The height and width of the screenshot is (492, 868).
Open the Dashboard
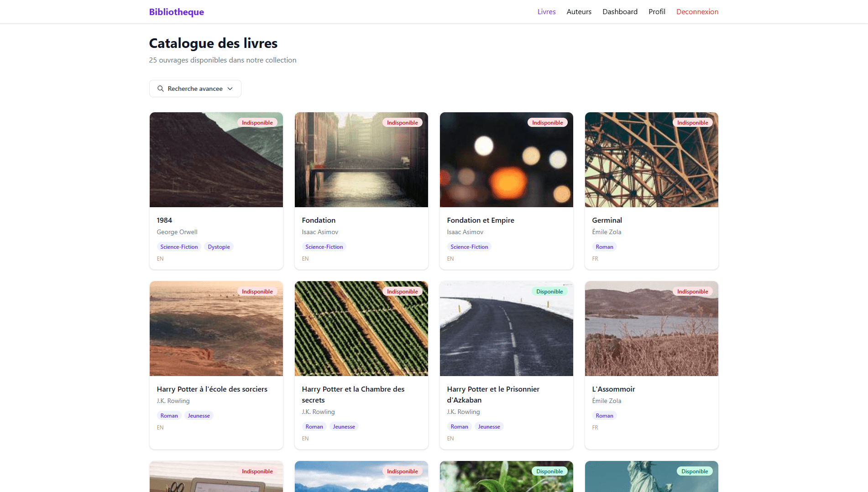620,11
